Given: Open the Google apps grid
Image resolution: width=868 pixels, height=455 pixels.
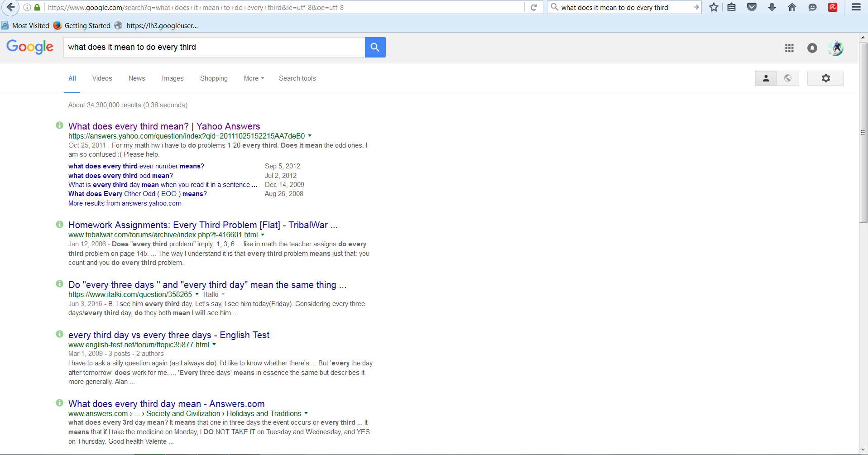Looking at the screenshot, I should click(789, 48).
